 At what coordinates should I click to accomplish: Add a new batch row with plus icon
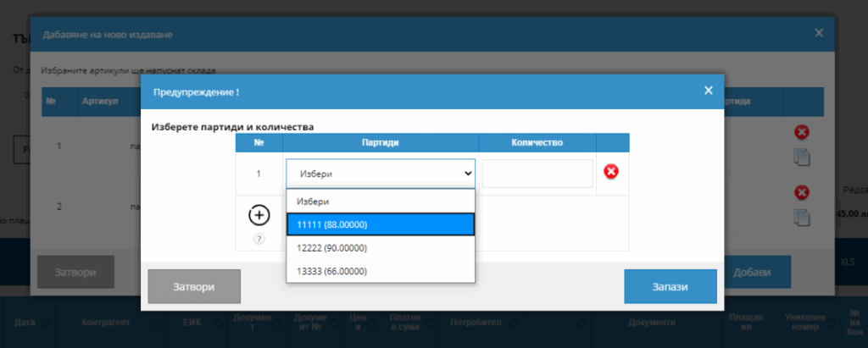259,215
